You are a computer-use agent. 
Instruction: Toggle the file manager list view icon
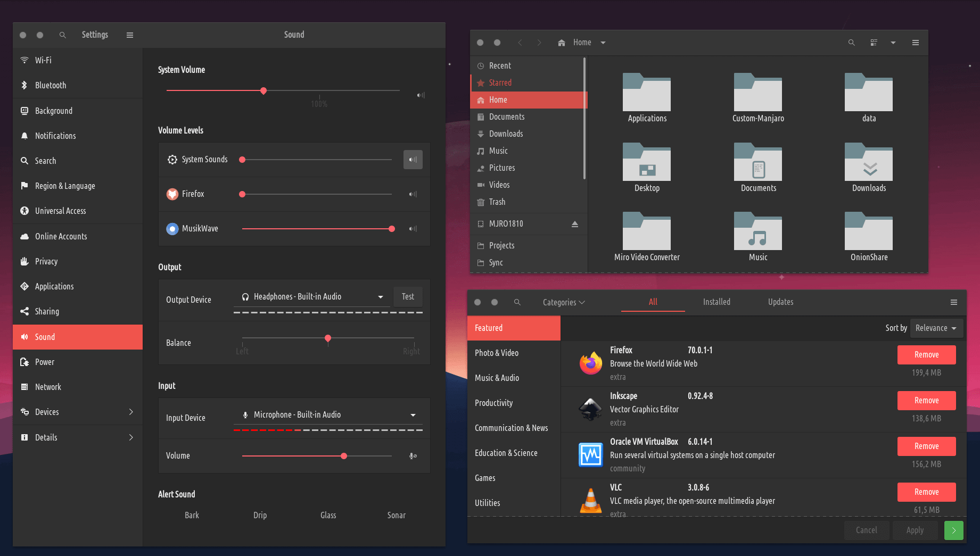coord(874,43)
